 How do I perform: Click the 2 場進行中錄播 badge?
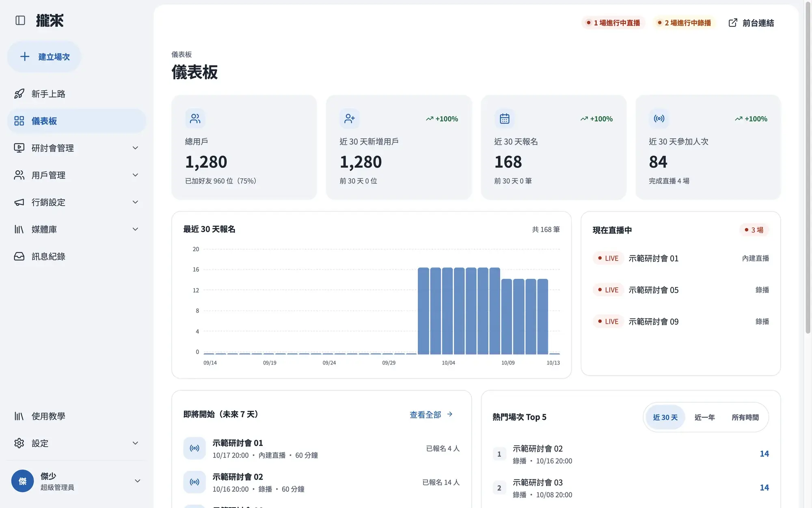point(685,23)
